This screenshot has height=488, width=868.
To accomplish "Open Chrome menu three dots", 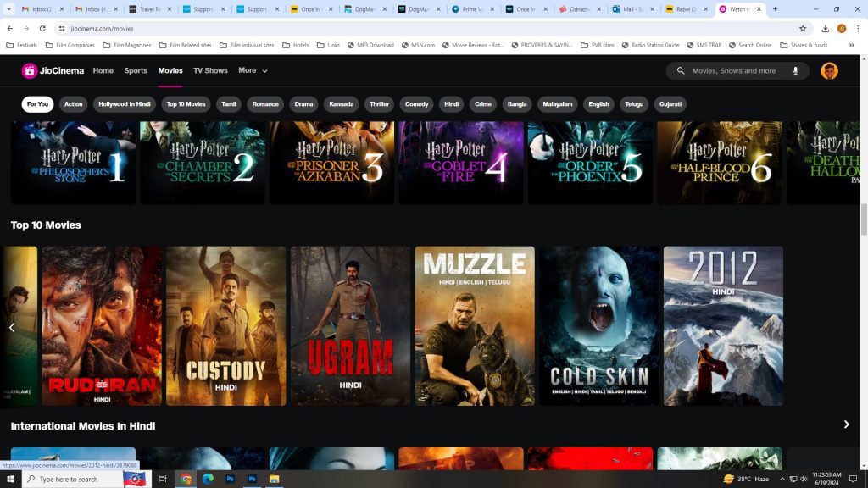I will click(x=858, y=28).
